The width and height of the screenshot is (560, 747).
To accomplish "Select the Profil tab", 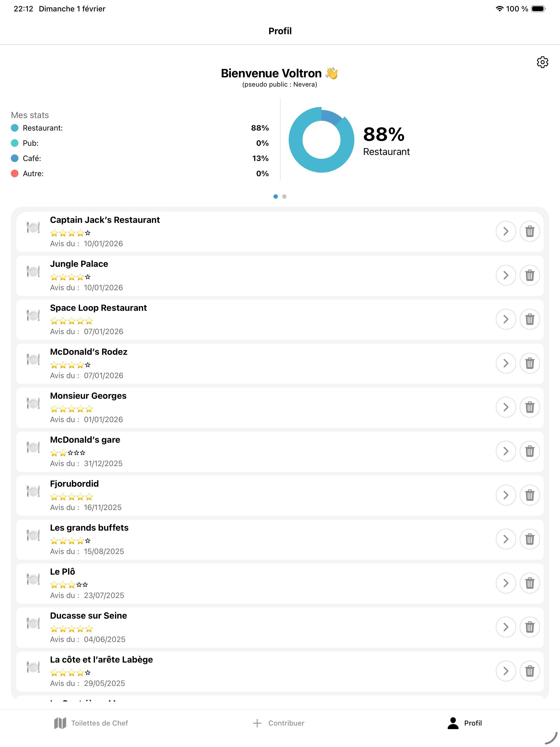I will click(464, 723).
